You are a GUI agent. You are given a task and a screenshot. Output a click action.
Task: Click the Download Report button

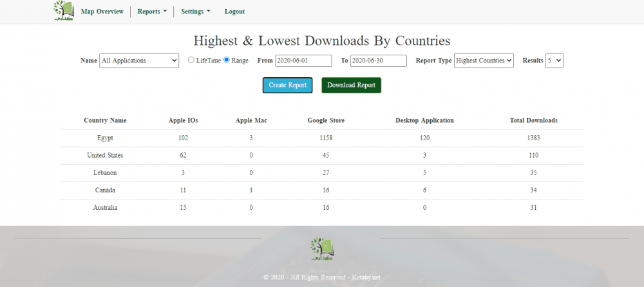352,86
